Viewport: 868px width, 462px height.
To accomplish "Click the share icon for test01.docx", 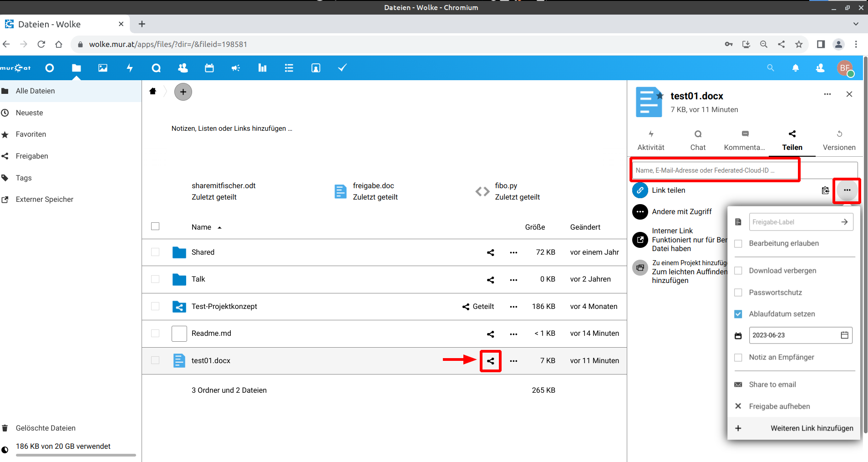I will point(490,361).
